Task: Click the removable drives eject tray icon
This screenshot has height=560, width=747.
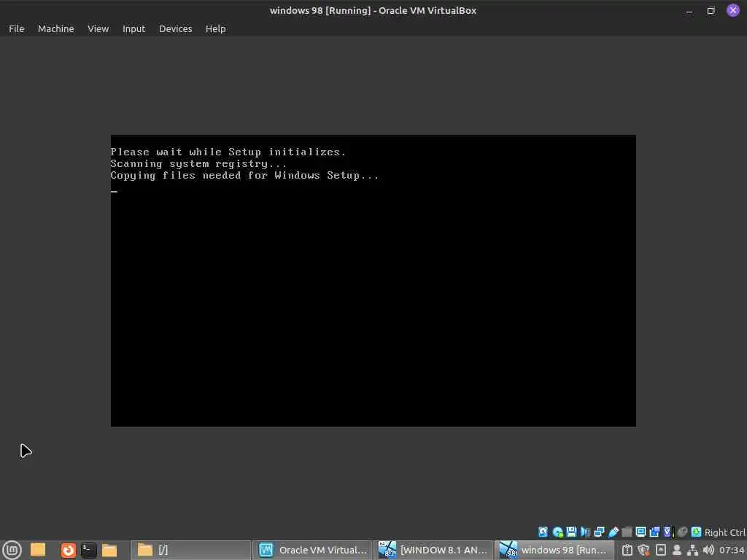Action: click(x=661, y=550)
